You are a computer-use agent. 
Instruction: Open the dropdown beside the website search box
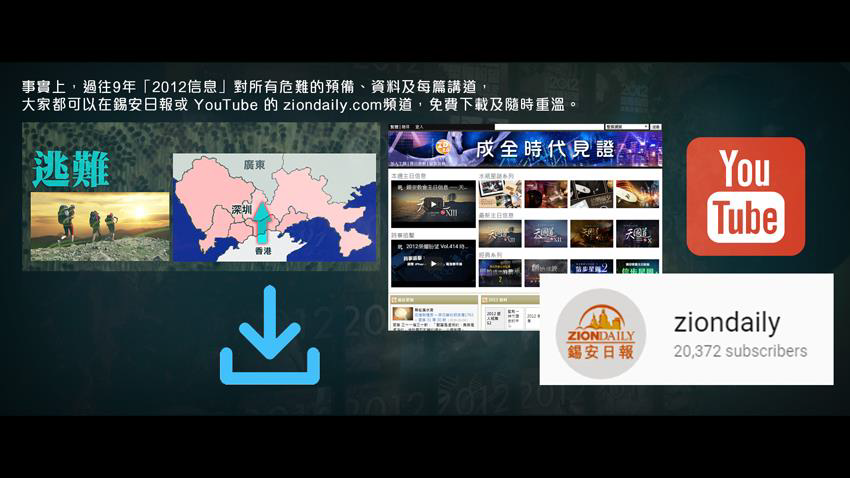coord(627,127)
